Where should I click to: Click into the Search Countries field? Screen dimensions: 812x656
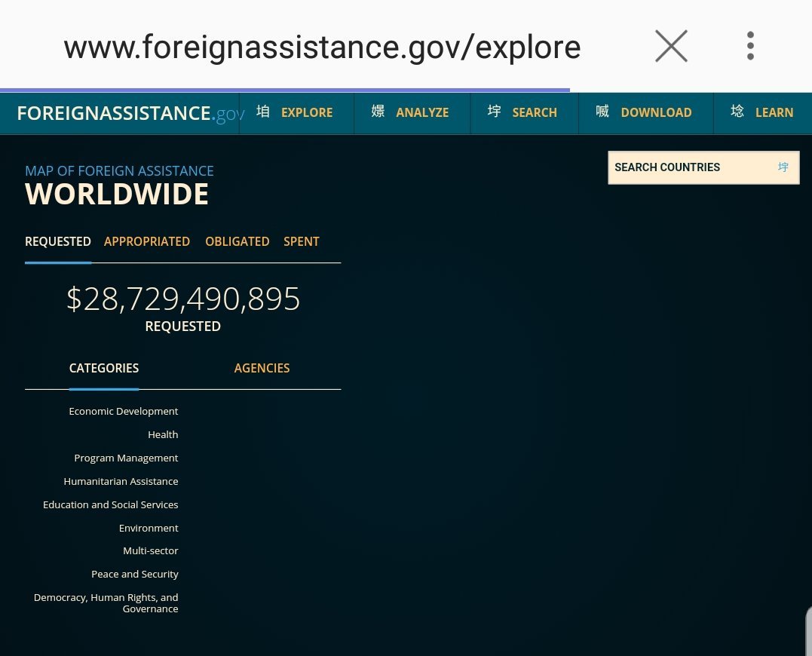[x=703, y=167]
